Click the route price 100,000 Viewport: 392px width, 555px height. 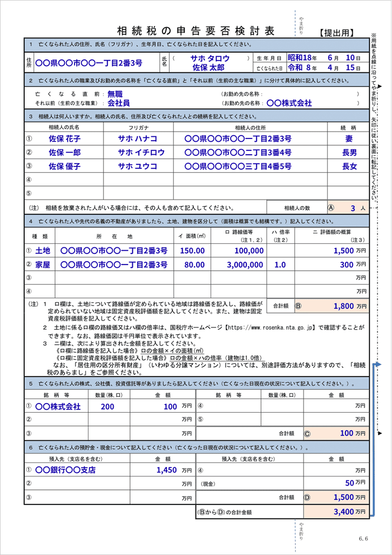pos(249,251)
